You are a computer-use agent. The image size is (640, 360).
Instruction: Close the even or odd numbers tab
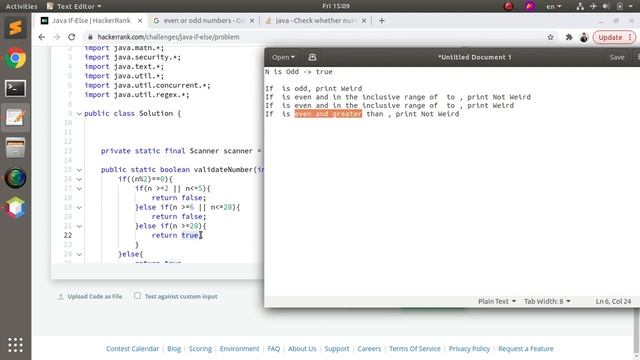tap(252, 20)
